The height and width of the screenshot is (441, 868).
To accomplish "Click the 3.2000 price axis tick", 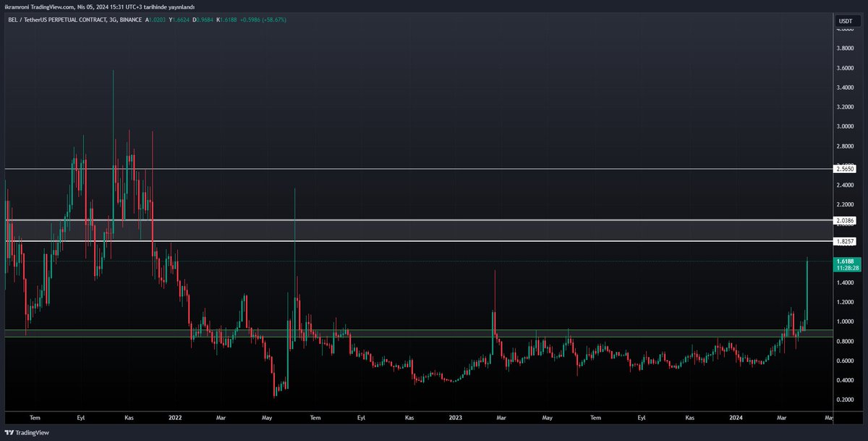I will click(x=845, y=106).
